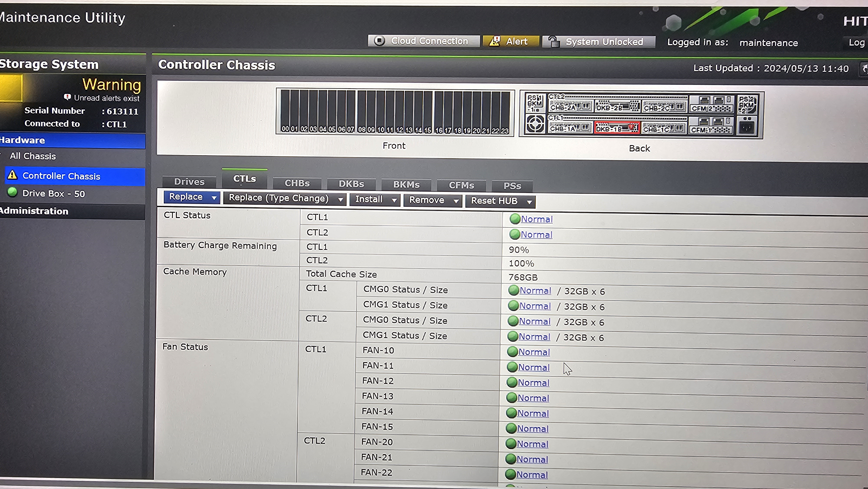
Task: Click drive slot 00 in front view
Action: coord(285,111)
